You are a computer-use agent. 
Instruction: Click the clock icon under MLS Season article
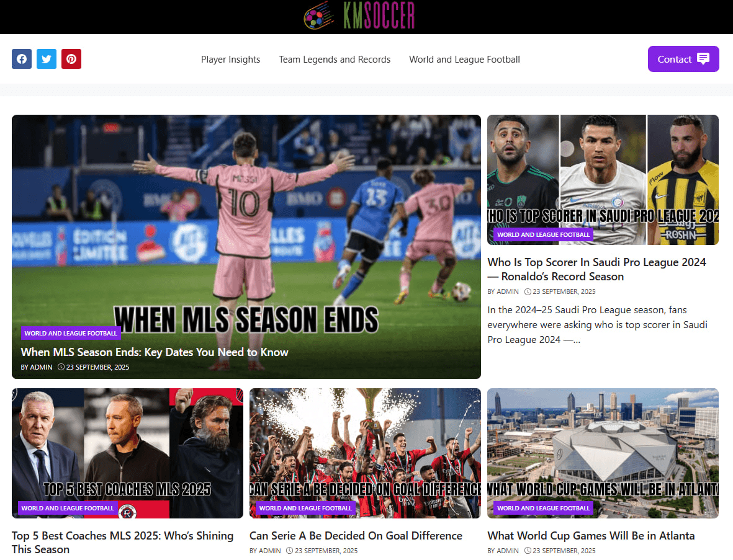coord(61,367)
